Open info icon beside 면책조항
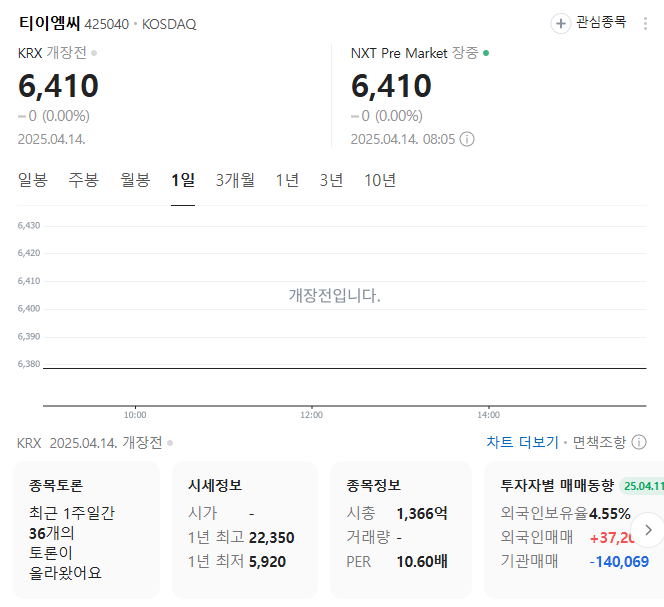The height and width of the screenshot is (607, 664). pos(639,442)
